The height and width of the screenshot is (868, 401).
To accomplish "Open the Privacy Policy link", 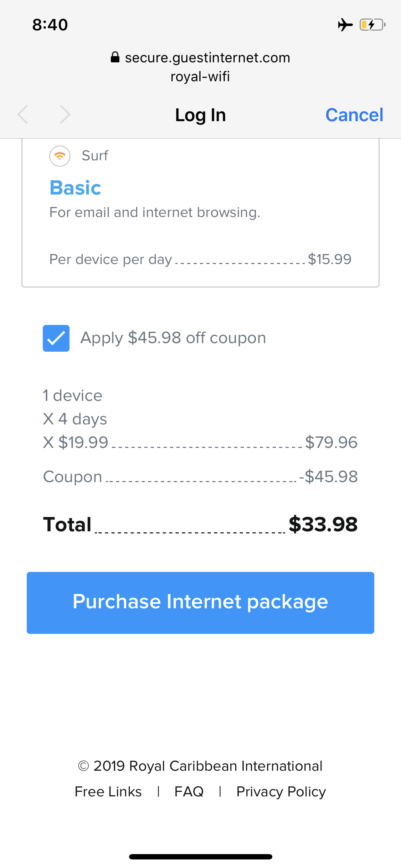I will 281,792.
